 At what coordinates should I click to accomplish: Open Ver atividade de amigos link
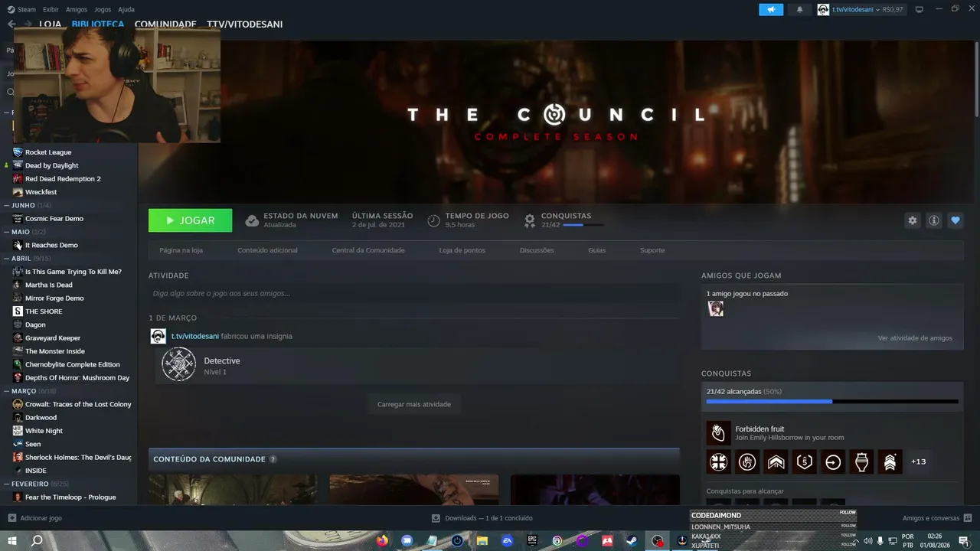click(x=915, y=338)
